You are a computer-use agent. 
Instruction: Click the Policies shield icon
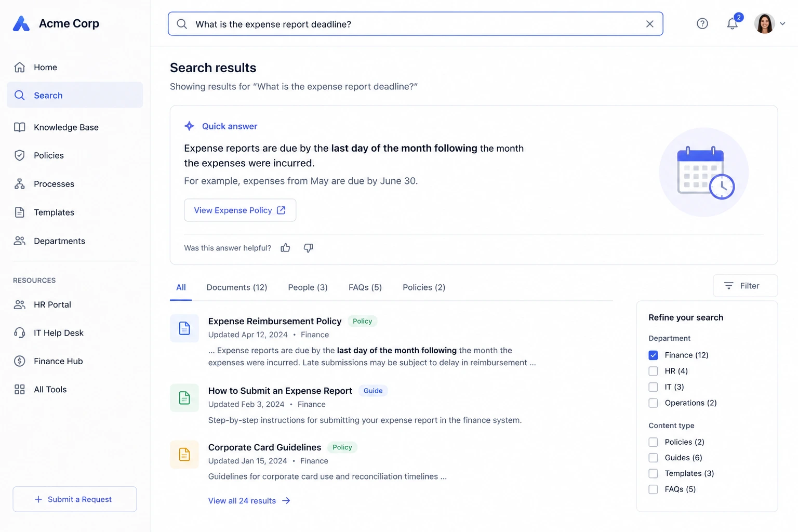(20, 155)
